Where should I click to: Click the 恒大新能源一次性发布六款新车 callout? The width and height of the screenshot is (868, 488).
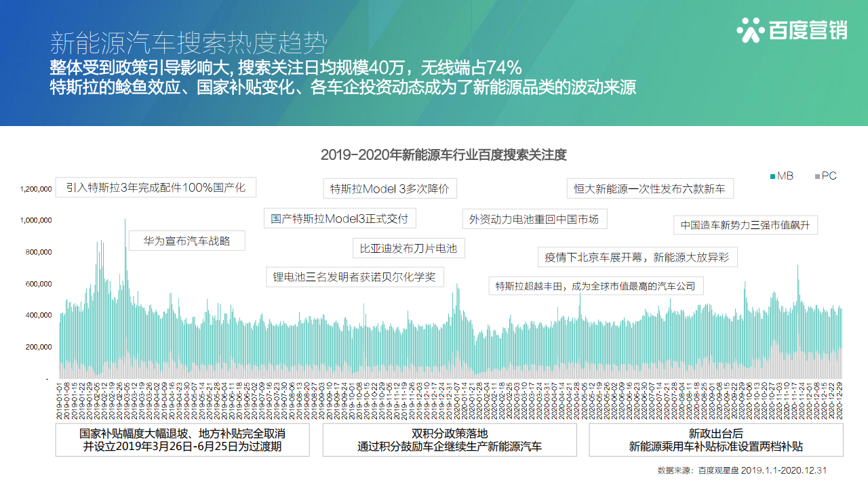[650, 188]
